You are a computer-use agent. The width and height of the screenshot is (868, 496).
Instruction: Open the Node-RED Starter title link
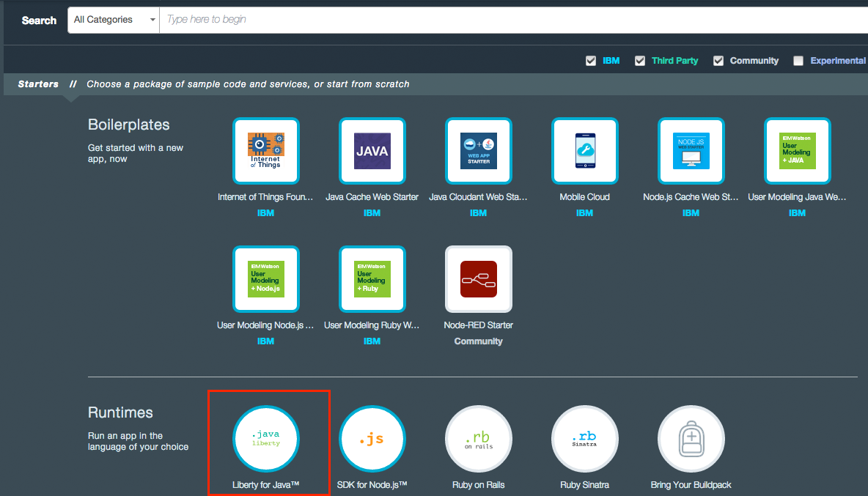478,325
